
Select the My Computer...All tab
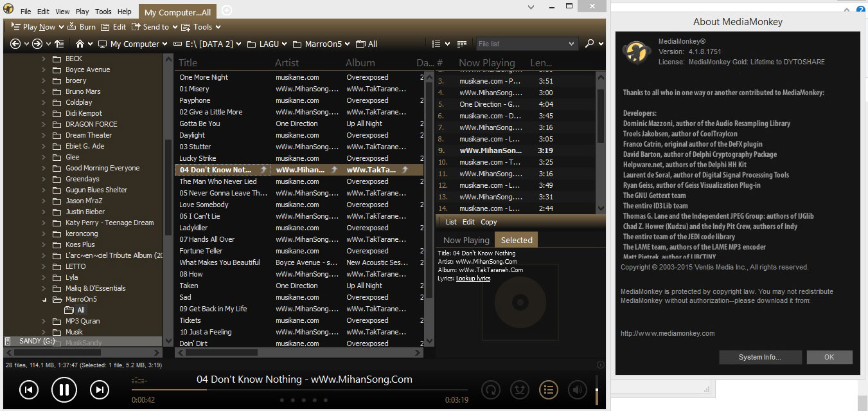pyautogui.click(x=179, y=12)
